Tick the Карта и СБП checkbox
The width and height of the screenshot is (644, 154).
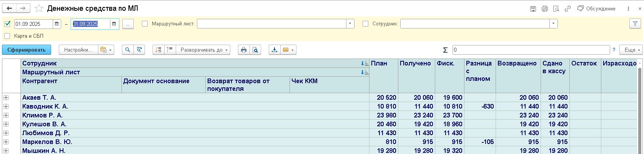click(7, 36)
